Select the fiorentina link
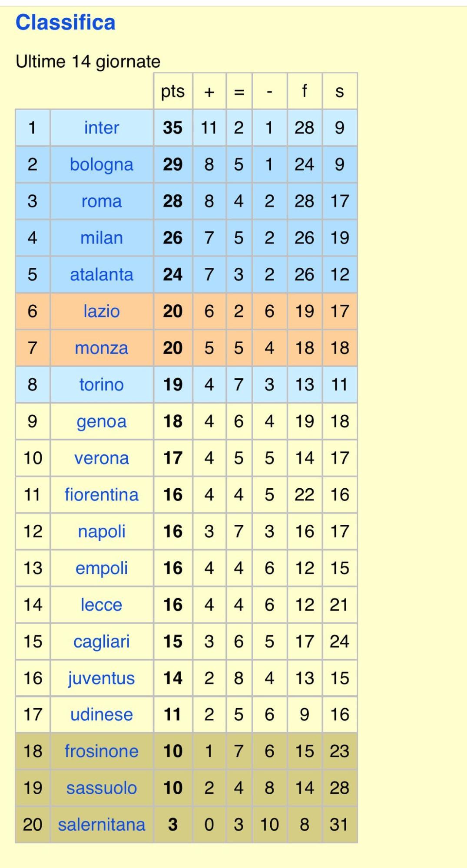 [101, 495]
